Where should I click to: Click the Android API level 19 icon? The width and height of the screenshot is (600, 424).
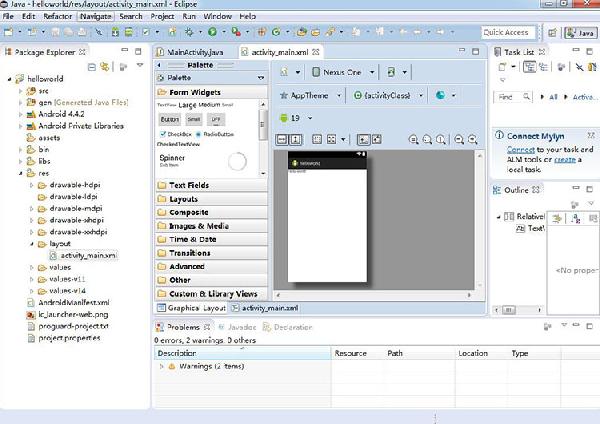click(284, 118)
